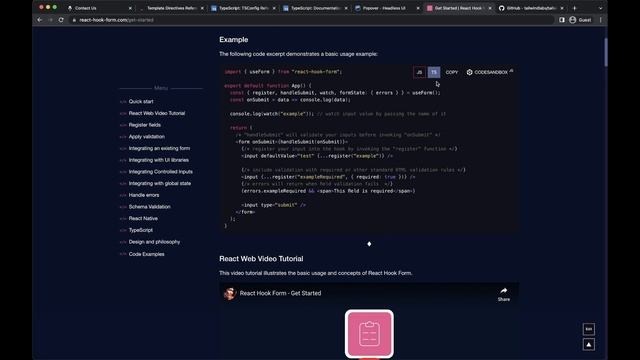This screenshot has height=360, width=640.
Task: Switch code example to JS
Action: [x=419, y=72]
